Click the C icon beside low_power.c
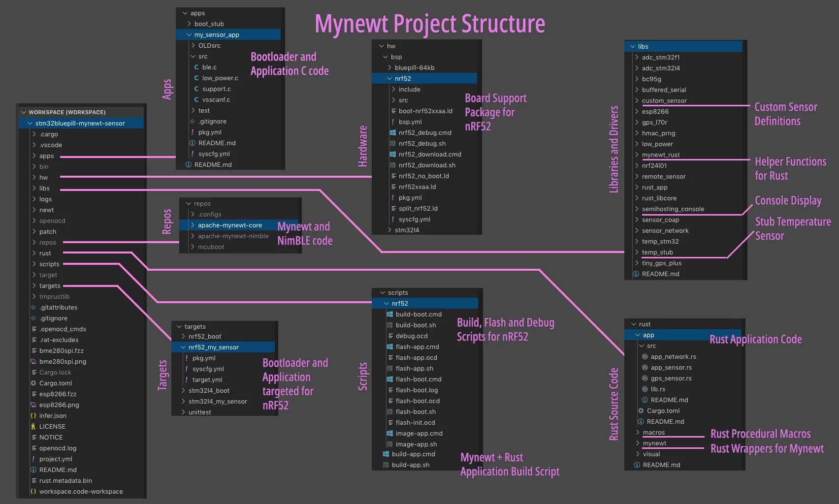 click(196, 78)
